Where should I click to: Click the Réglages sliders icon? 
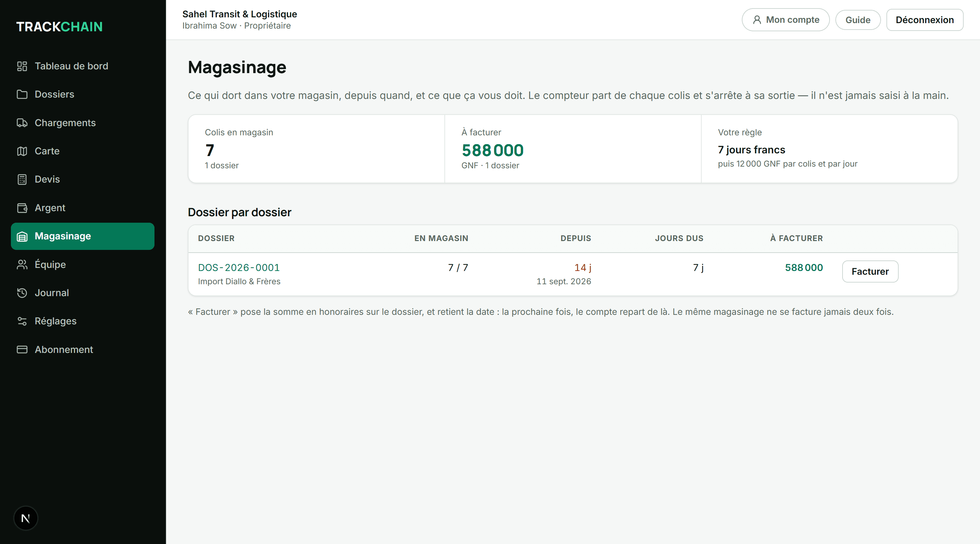(22, 321)
